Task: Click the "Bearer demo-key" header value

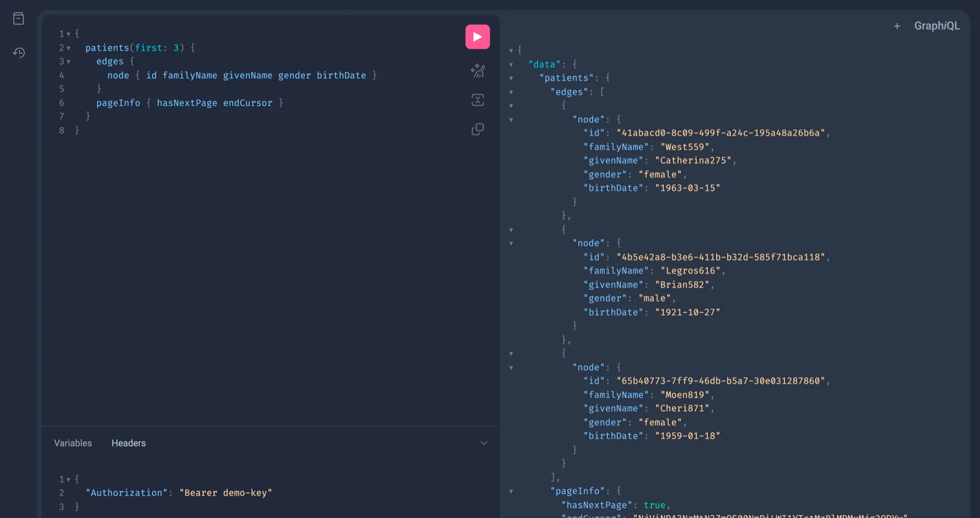Action: tap(225, 493)
